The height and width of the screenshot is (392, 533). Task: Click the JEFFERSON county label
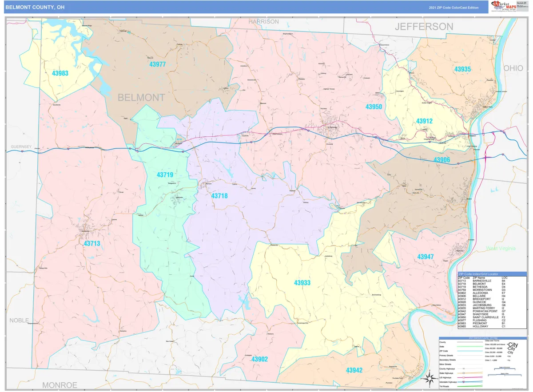click(424, 27)
